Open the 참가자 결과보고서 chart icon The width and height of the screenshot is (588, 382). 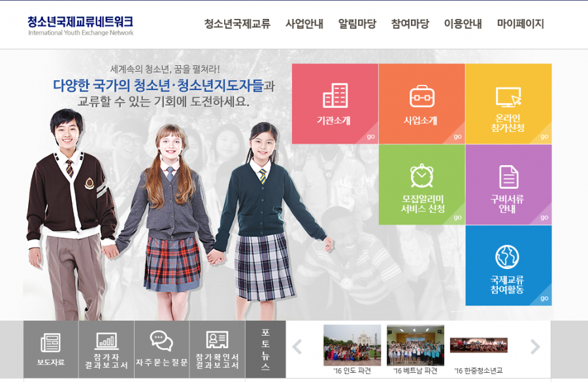106,341
